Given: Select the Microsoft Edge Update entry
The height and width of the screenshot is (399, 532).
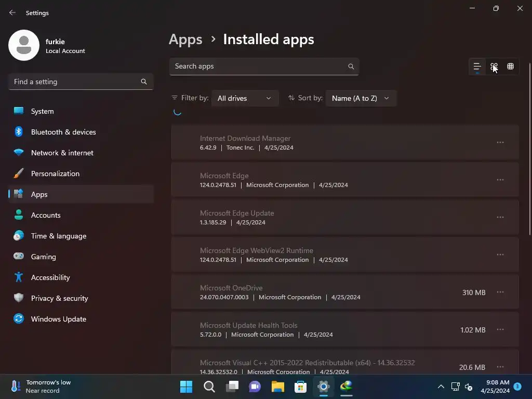Looking at the screenshot, I should click(345, 217).
